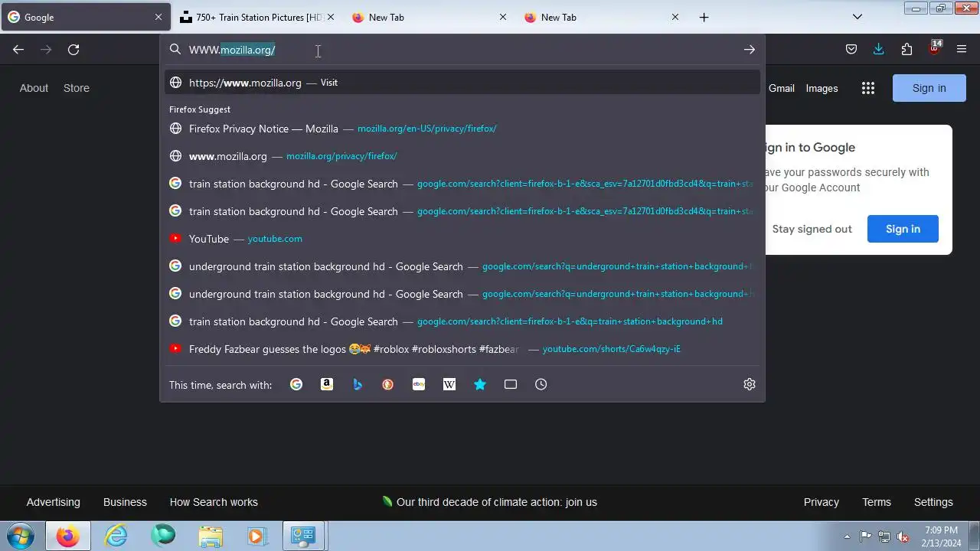Image resolution: width=980 pixels, height=551 pixels.
Task: Open Google apps grid
Action: tap(868, 88)
